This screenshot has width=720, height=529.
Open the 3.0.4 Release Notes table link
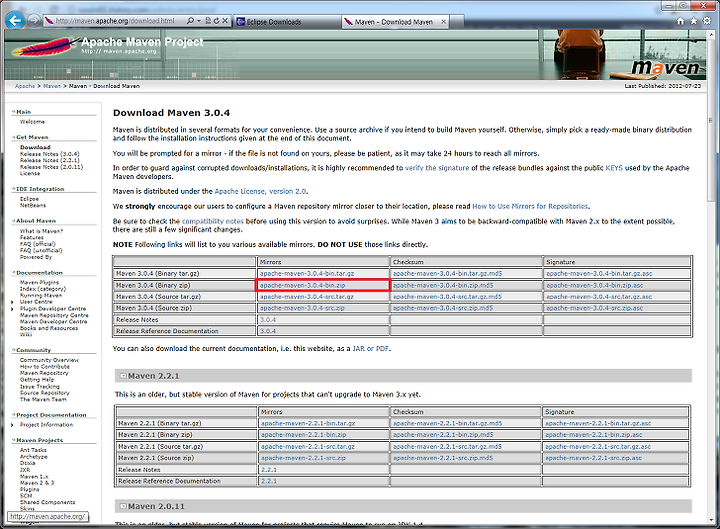pyautogui.click(x=268, y=320)
